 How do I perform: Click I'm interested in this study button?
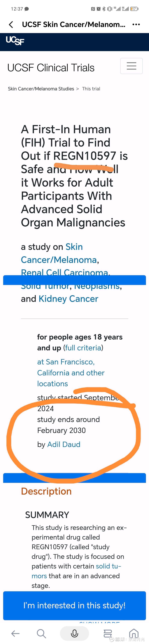tap(74, 605)
